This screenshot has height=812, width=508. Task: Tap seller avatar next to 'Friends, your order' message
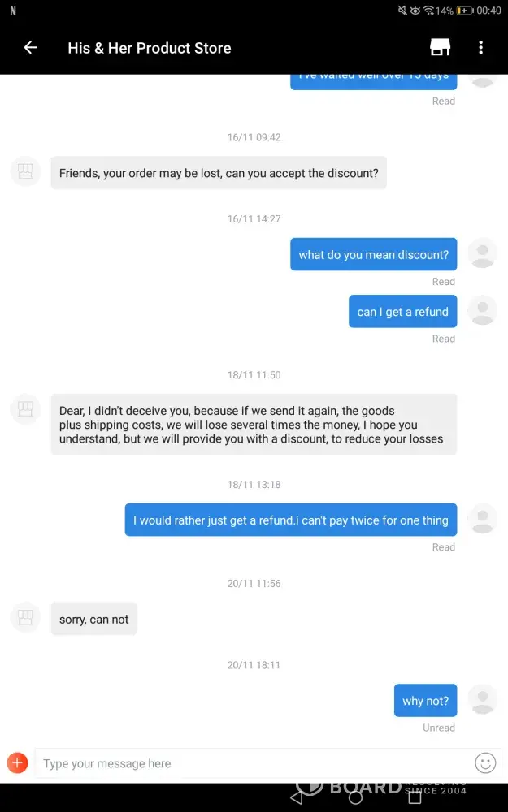[25, 172]
